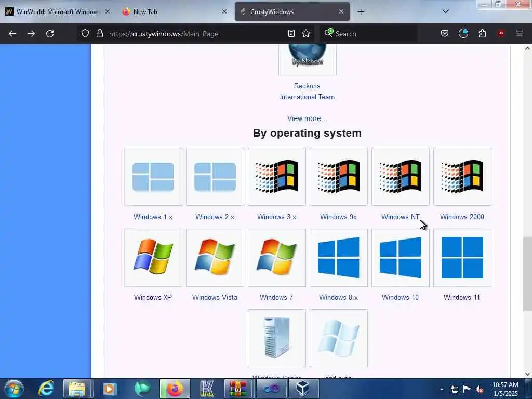Open the Pocket save icon
This screenshot has height=399, width=532.
click(445, 33)
